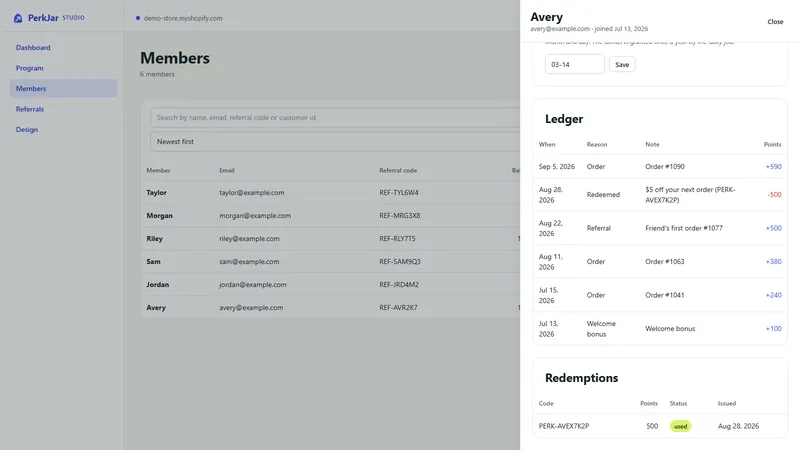
Task: Open the Program section
Action: 30,68
